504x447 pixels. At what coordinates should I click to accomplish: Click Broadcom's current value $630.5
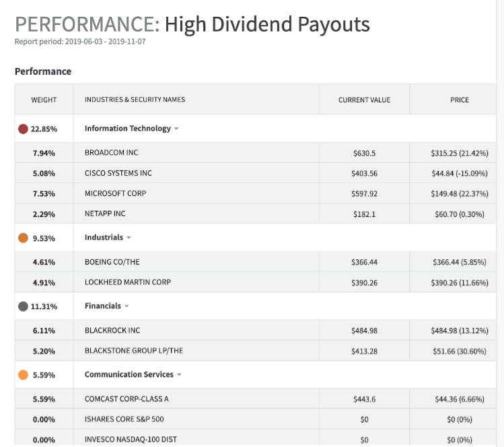[364, 153]
